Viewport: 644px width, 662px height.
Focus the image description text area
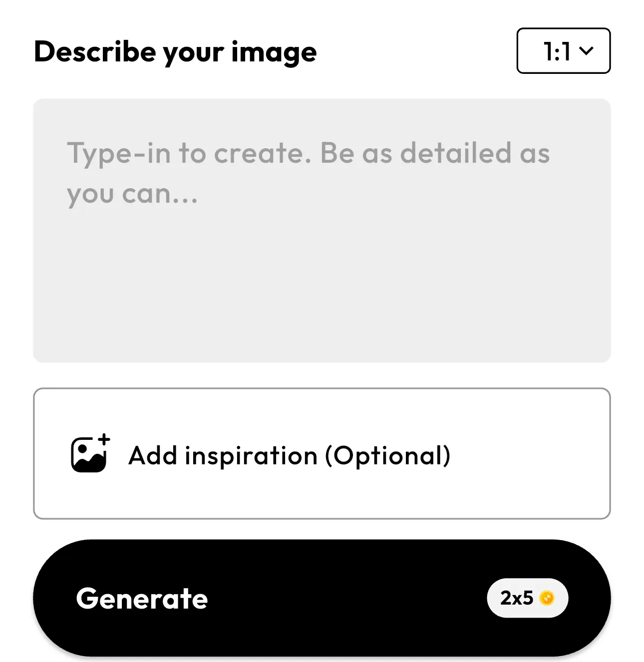click(322, 230)
